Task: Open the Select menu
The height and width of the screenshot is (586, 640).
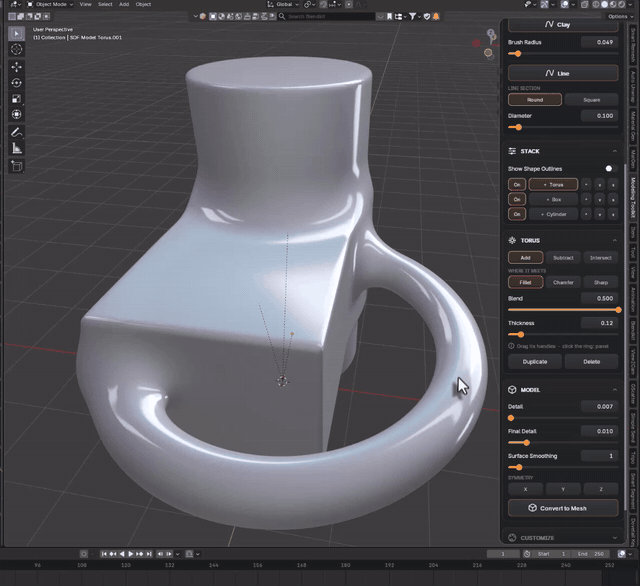Action: (x=105, y=4)
